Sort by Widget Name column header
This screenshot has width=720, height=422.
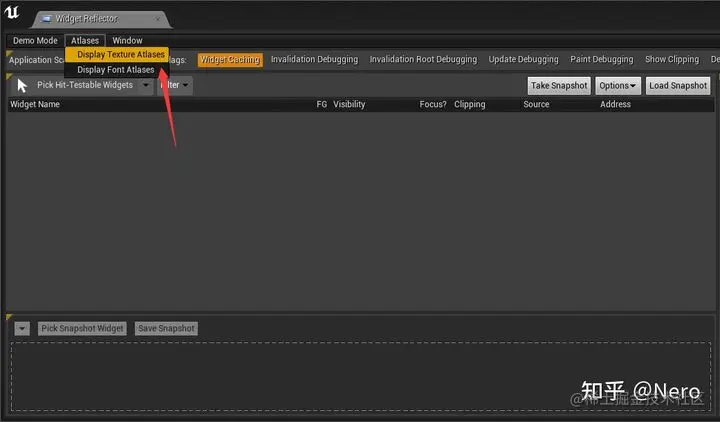(35, 104)
